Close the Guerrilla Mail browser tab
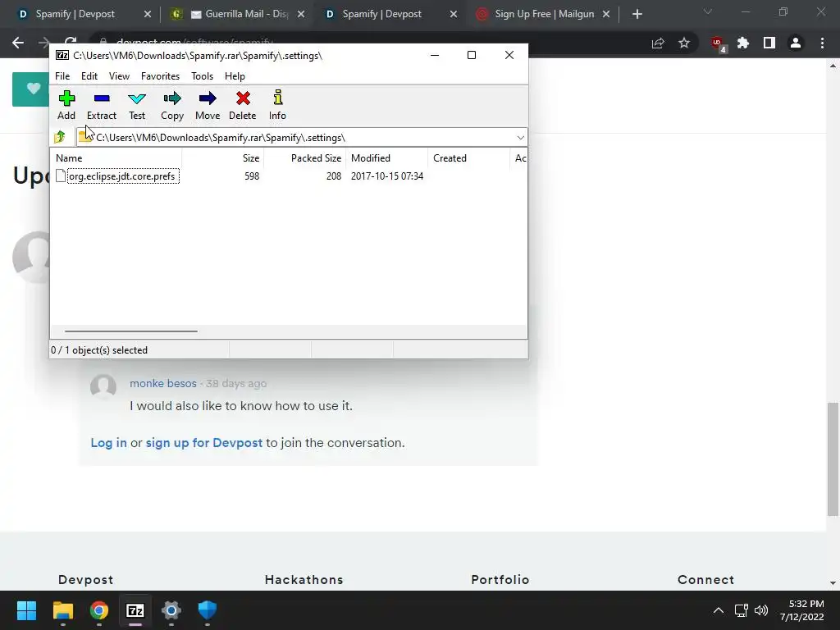This screenshot has height=630, width=840. 301,15
